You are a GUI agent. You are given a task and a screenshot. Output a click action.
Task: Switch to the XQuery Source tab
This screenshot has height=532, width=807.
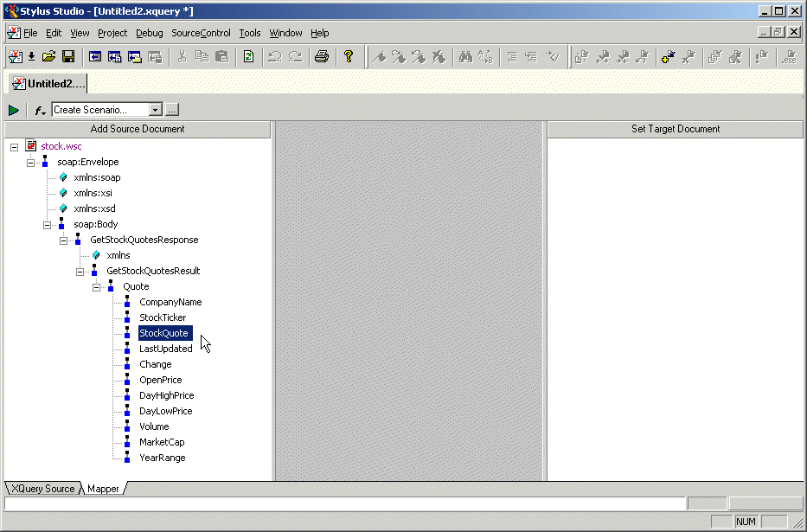[42, 489]
